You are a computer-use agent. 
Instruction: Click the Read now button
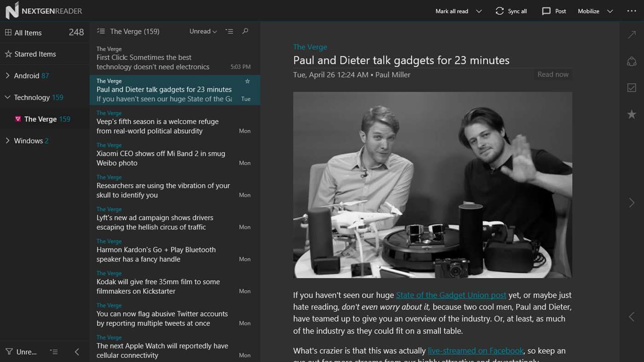click(553, 75)
